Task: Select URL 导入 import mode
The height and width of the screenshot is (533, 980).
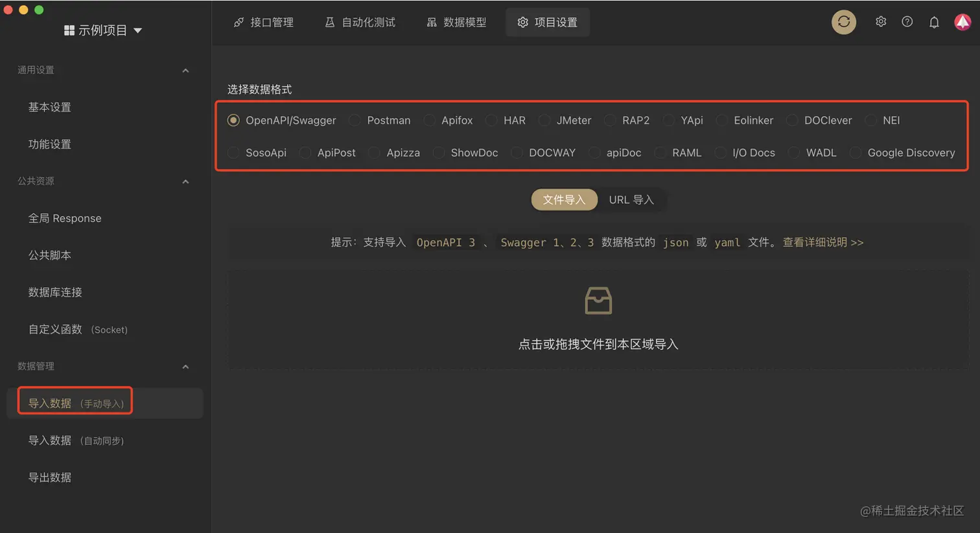Action: (x=631, y=199)
